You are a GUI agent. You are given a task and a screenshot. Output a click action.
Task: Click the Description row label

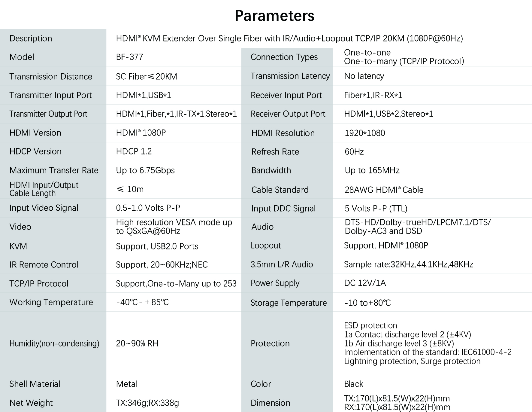[x=31, y=38]
